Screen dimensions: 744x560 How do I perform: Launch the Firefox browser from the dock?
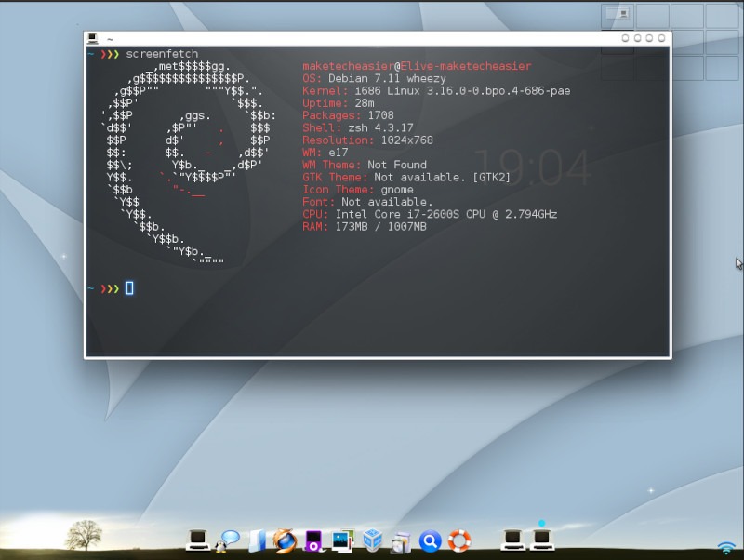pyautogui.click(x=285, y=540)
